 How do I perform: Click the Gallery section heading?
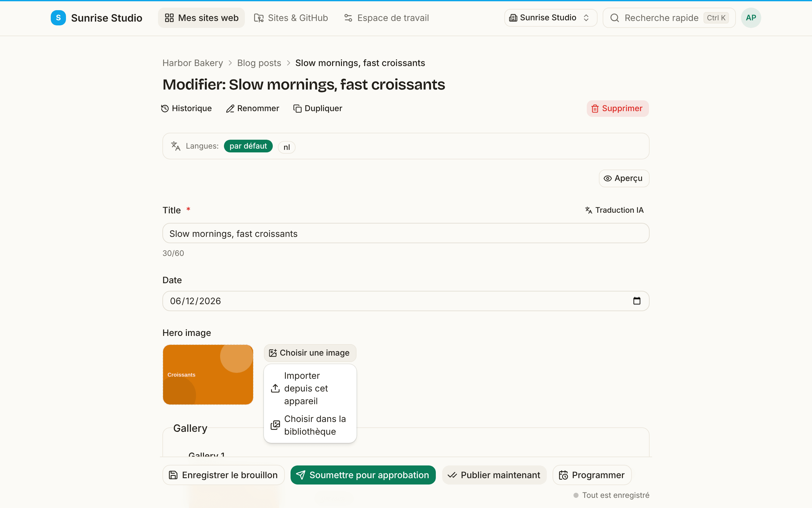[190, 428]
